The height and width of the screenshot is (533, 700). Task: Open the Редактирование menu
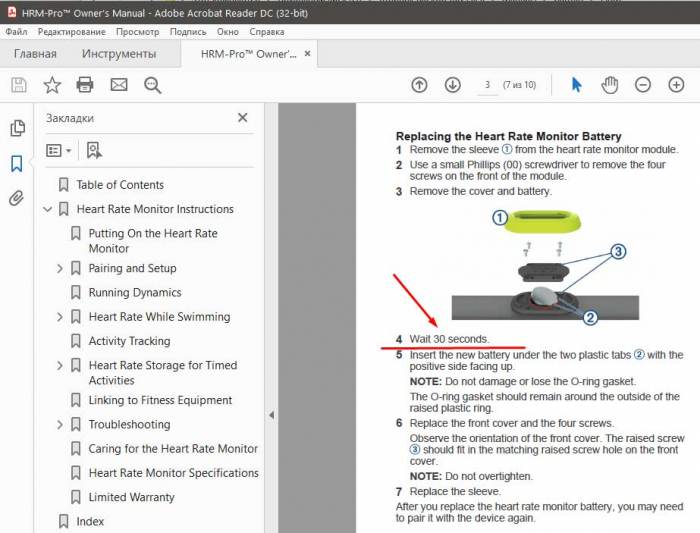pyautogui.click(x=72, y=32)
